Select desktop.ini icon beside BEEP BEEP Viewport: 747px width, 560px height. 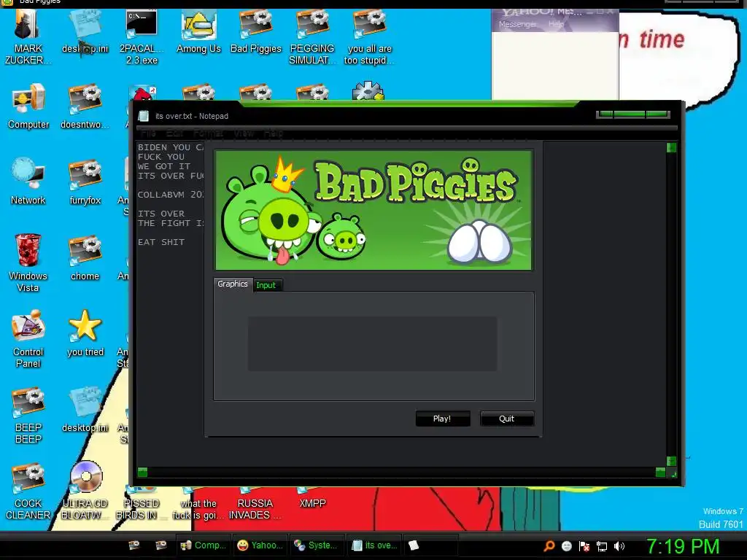[x=85, y=410]
